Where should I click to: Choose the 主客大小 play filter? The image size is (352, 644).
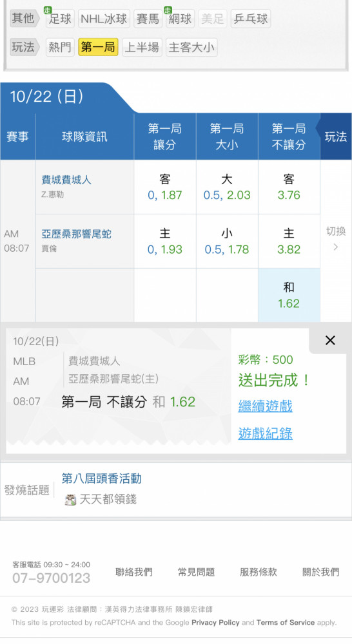click(x=191, y=47)
